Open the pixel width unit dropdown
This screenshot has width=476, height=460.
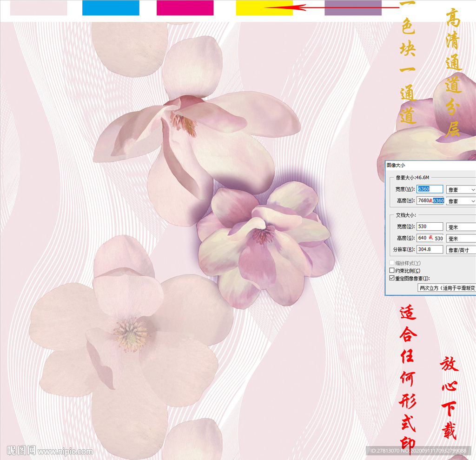(x=461, y=190)
